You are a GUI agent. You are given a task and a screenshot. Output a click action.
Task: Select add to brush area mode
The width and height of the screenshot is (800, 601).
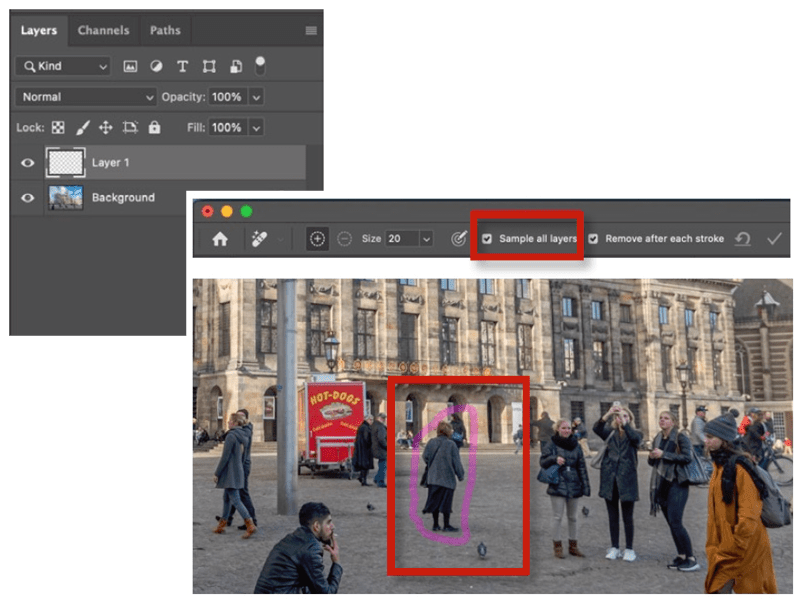(x=317, y=239)
